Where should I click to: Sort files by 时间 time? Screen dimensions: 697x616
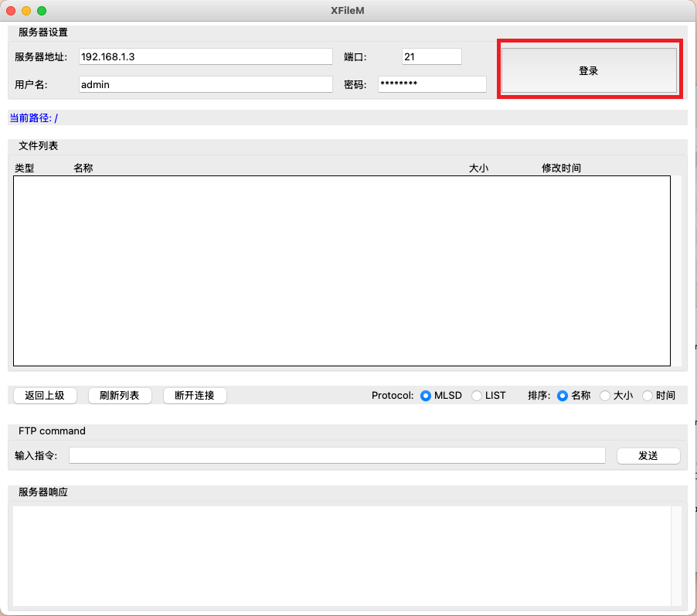click(648, 396)
